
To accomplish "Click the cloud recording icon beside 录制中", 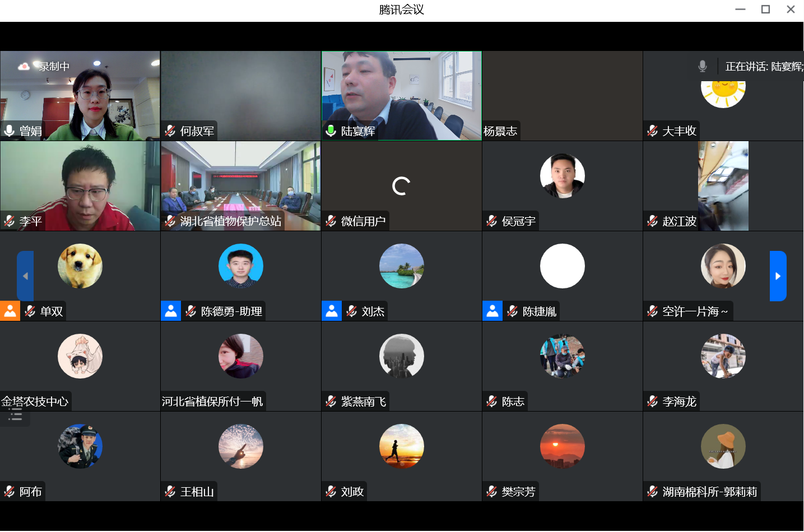I will tap(24, 67).
